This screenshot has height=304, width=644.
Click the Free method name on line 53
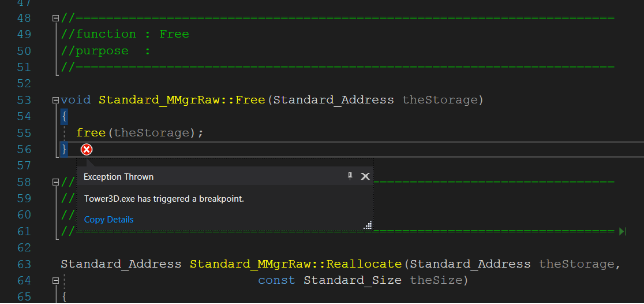click(250, 100)
